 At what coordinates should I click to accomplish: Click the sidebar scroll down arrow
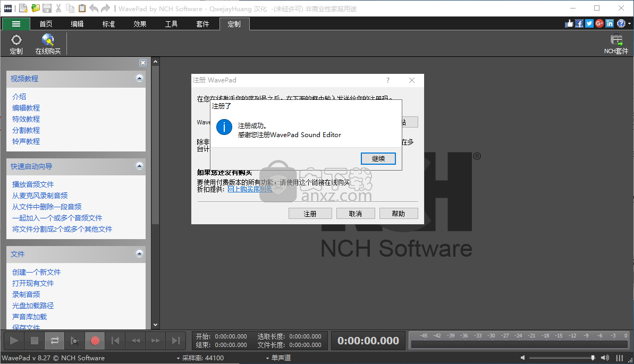pyautogui.click(x=155, y=325)
